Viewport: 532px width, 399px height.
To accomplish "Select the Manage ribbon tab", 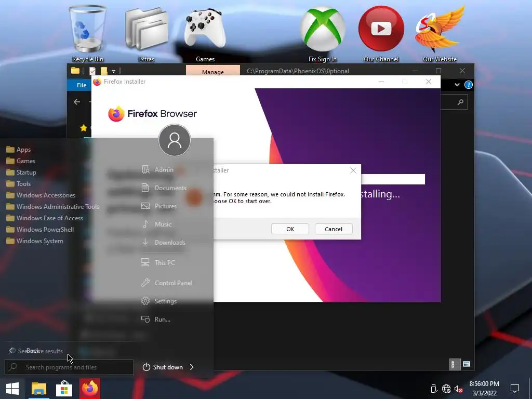I will 212,71.
